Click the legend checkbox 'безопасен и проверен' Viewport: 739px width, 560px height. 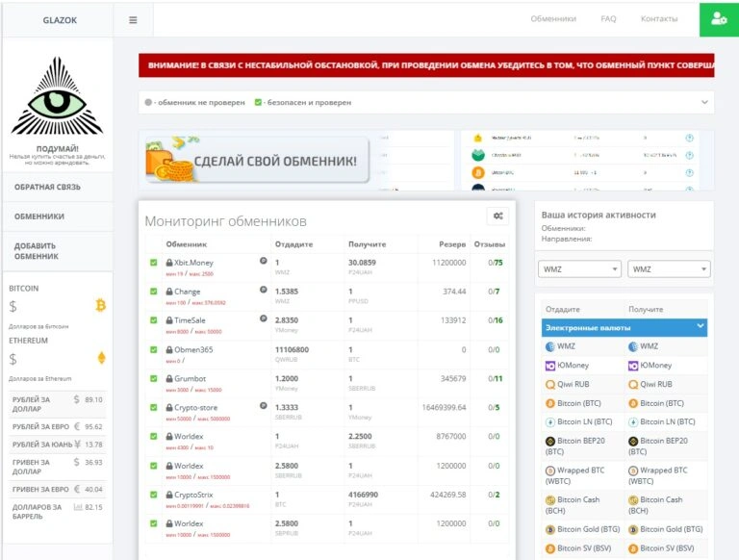point(258,102)
